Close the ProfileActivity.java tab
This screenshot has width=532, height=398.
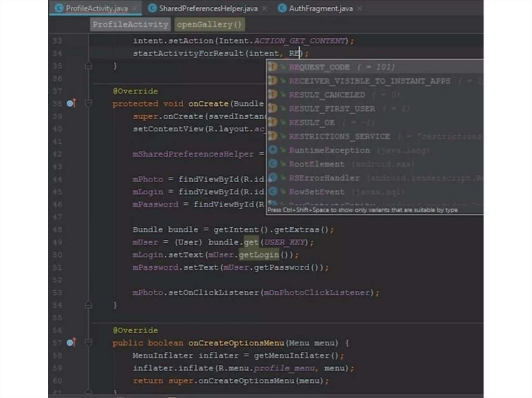click(x=134, y=8)
